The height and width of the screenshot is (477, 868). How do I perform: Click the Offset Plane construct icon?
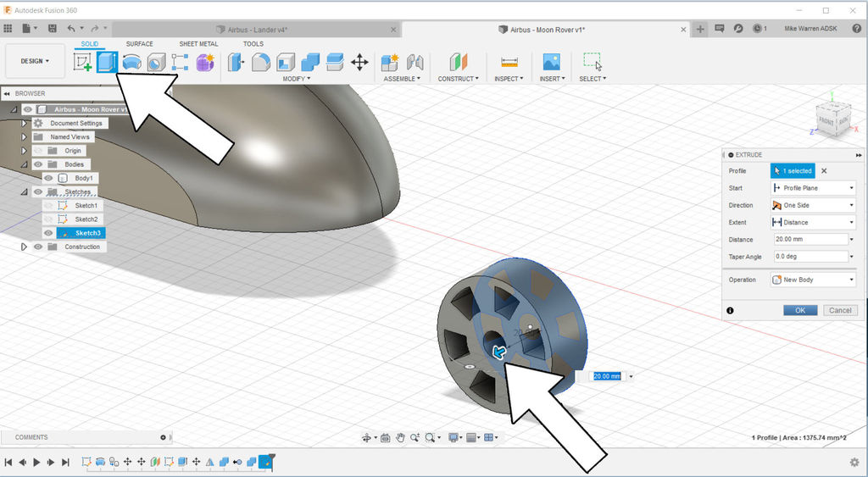(x=459, y=62)
